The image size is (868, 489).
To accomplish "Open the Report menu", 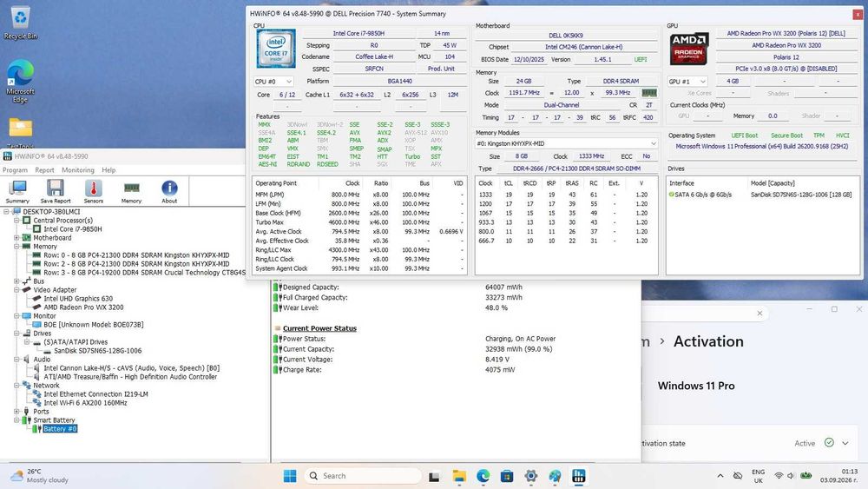I will [x=44, y=170].
